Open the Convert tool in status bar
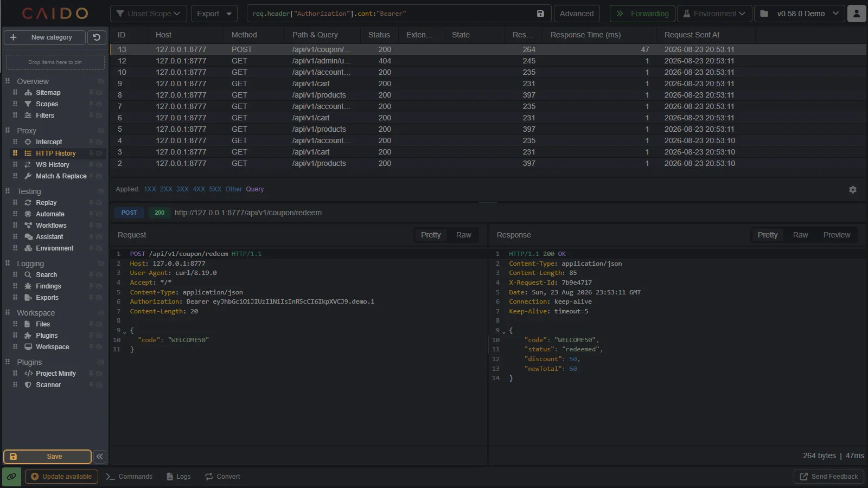Screen dimensions: 868x488 [222, 477]
